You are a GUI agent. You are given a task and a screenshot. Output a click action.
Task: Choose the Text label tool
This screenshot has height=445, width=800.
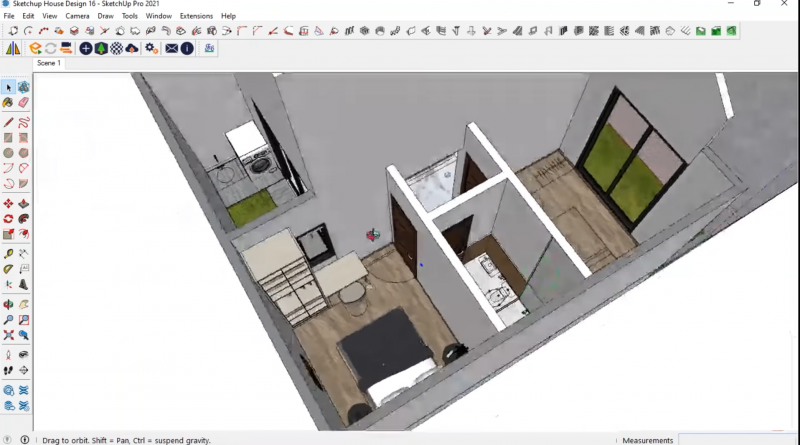click(x=23, y=269)
